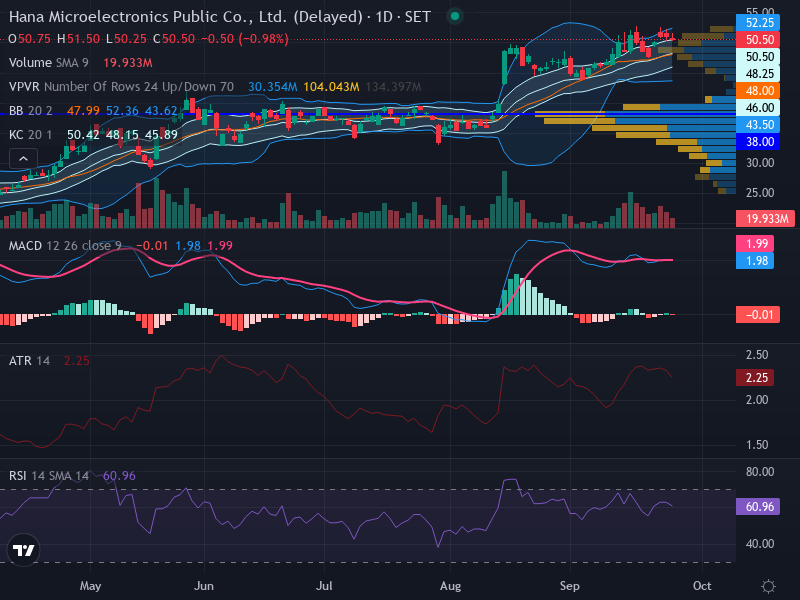The height and width of the screenshot is (600, 800).
Task: Click the red -0.01 histogram label
Action: (758, 314)
